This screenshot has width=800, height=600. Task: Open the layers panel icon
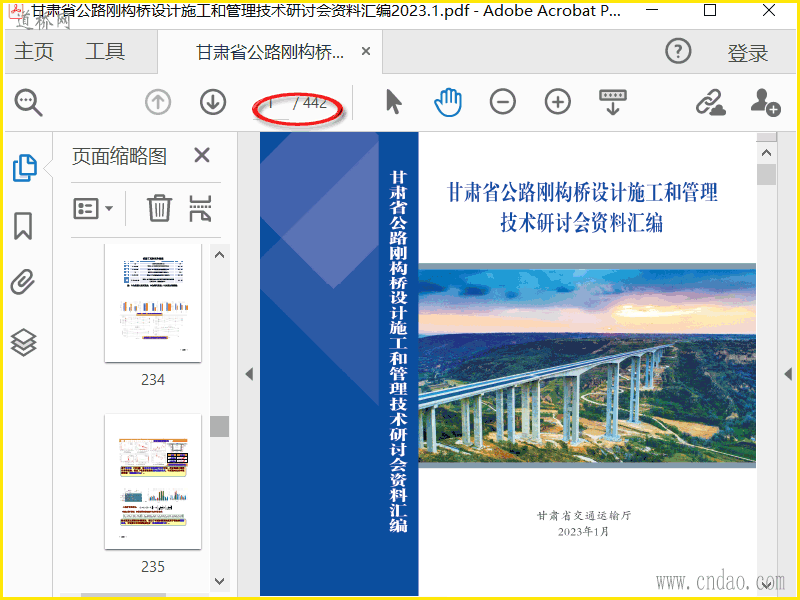(x=23, y=342)
